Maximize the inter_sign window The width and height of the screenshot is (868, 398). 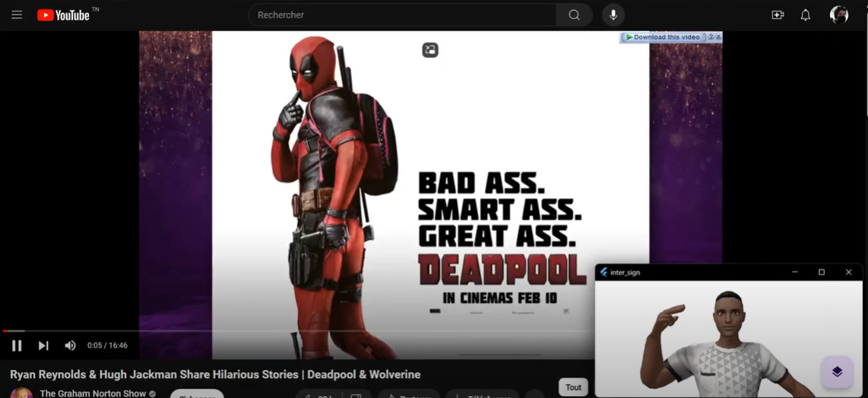[822, 272]
